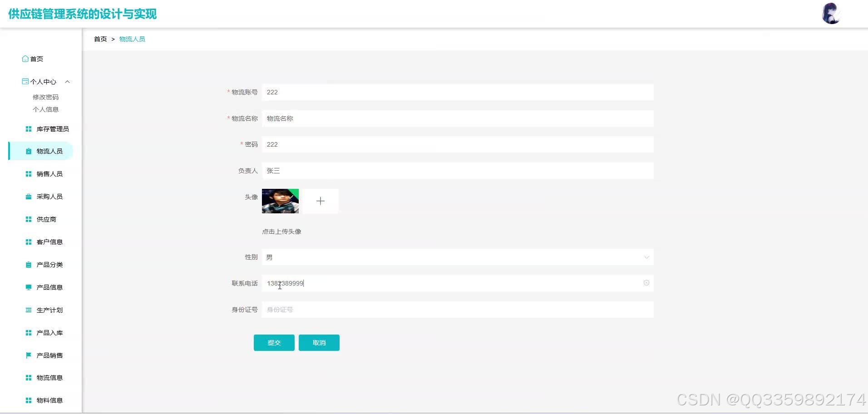Image resolution: width=868 pixels, height=414 pixels.
Task: Click the 物流账号 input field
Action: click(458, 92)
